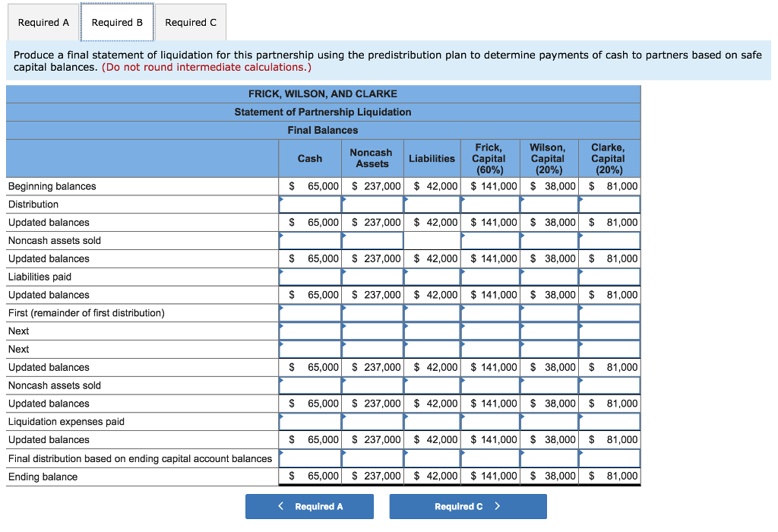
Task: Select Wilson Capital cell in First remainder distribution row
Action: pyautogui.click(x=549, y=313)
